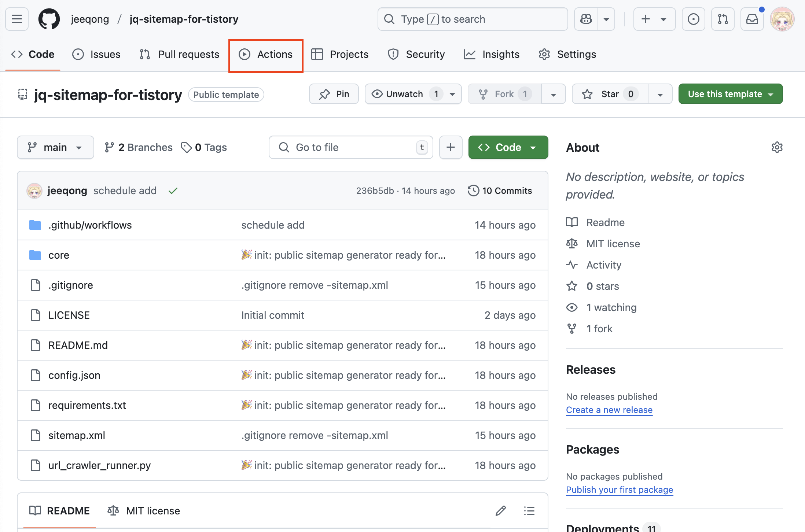Screen dimensions: 805x532
Task: Open README outline list icon
Action: click(529, 511)
